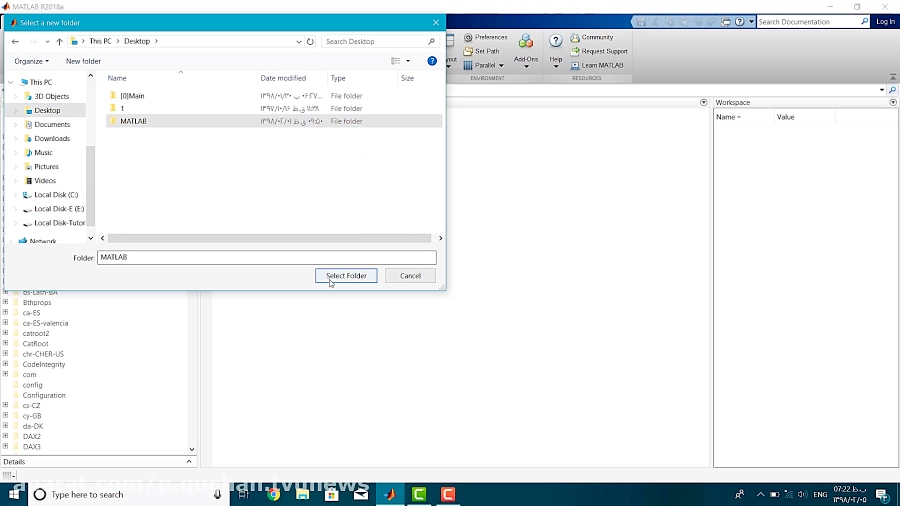The image size is (900, 506).
Task: Click Request Support in Resources
Action: 599,51
